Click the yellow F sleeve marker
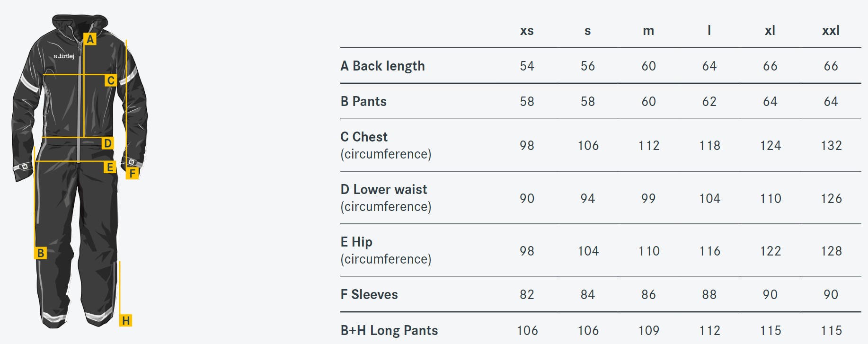 click(132, 173)
